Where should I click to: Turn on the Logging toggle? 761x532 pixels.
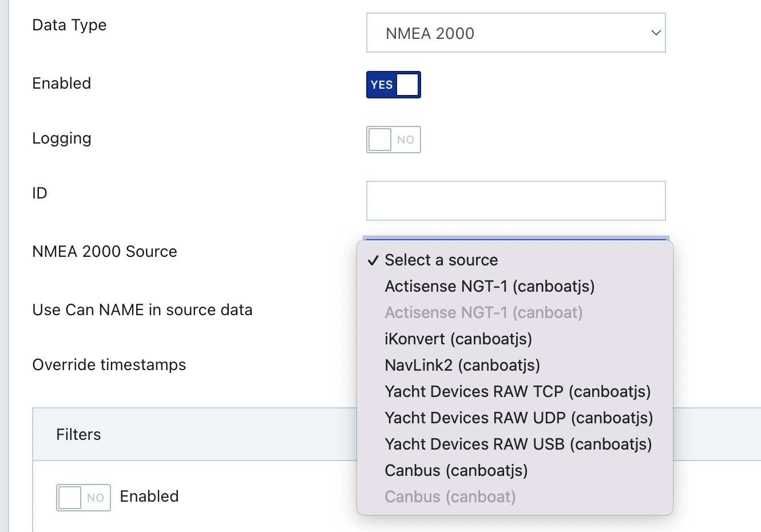coord(393,139)
